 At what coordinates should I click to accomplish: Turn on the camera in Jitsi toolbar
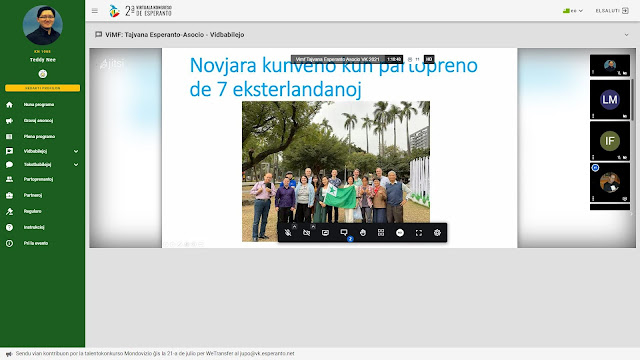pos(307,233)
